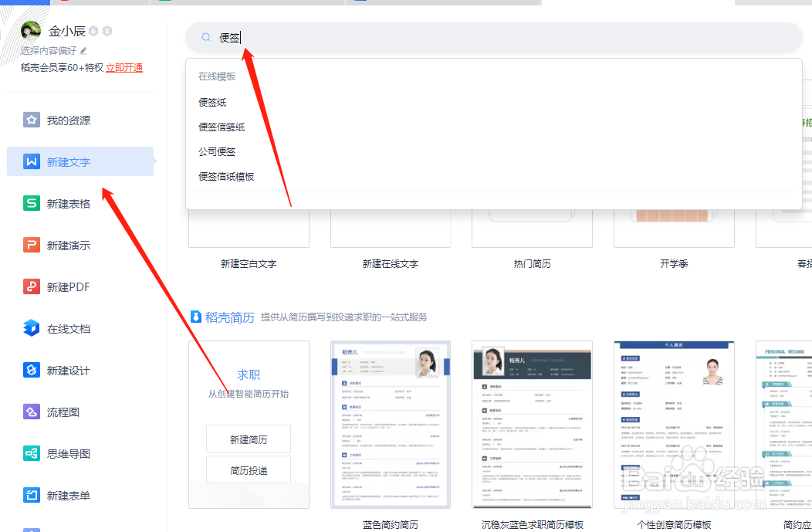The image size is (812, 532).
Task: Choose the 公司便签 suggestion
Action: click(x=217, y=151)
